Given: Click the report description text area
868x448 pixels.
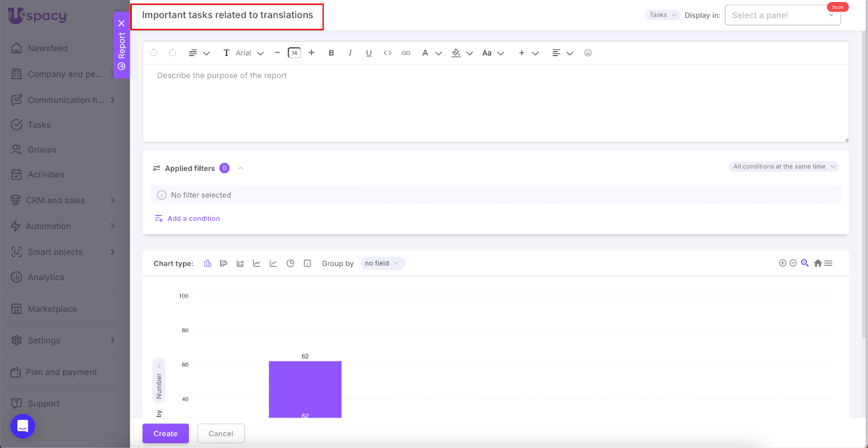Looking at the screenshot, I should click(495, 103).
